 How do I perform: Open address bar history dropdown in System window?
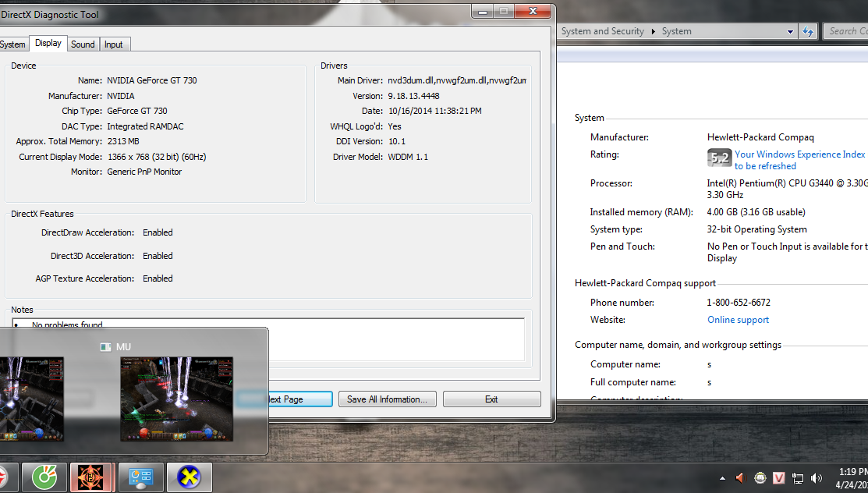point(790,31)
